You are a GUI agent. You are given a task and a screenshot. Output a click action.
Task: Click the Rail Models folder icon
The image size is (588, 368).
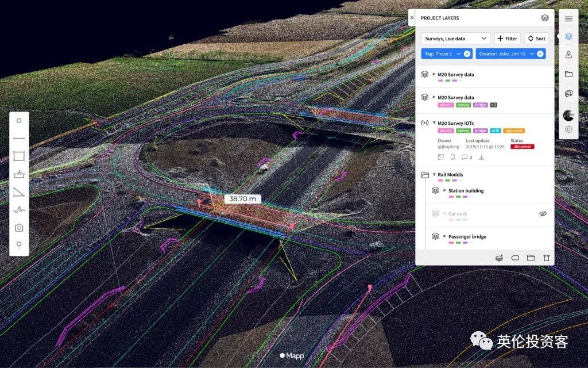pyautogui.click(x=425, y=175)
